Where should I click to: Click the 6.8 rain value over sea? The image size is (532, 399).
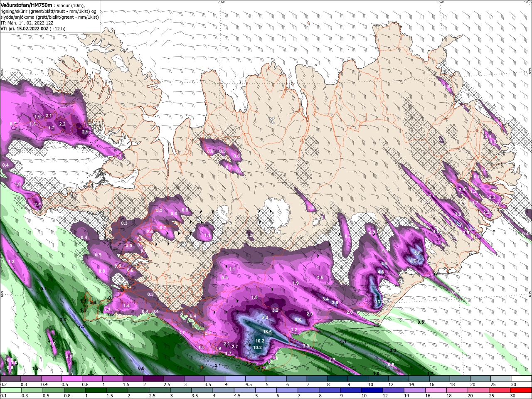[141, 368]
